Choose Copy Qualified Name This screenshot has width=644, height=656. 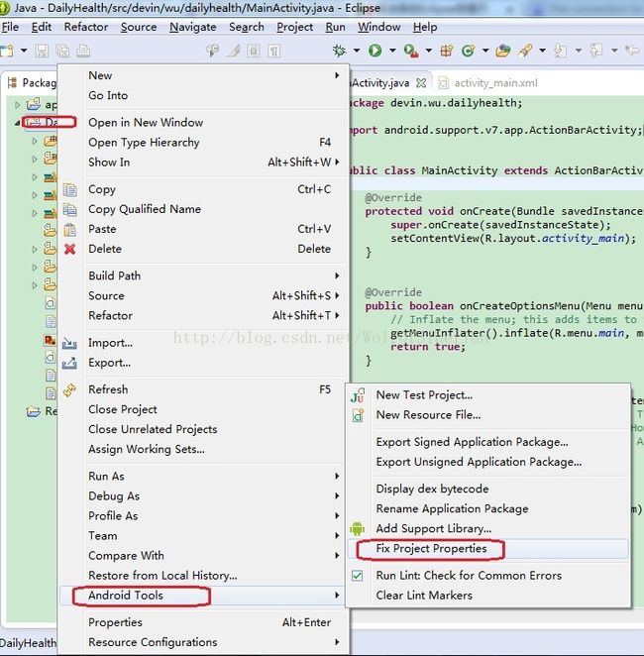[x=145, y=209]
